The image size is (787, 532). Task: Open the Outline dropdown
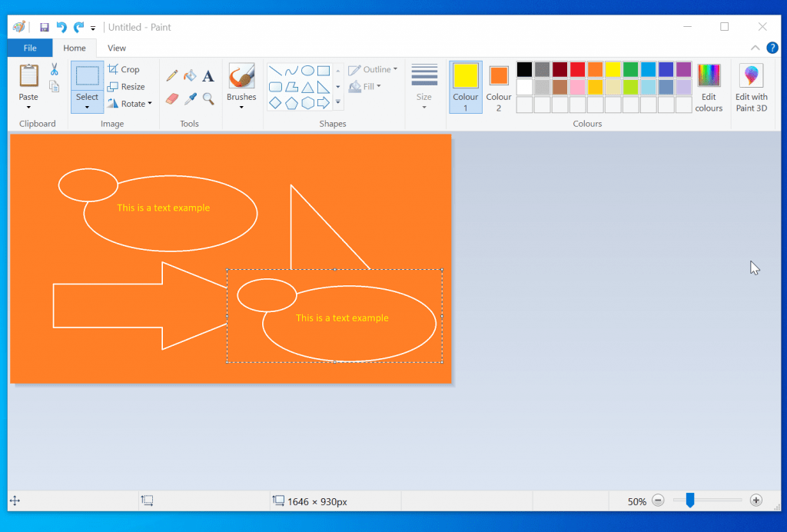coord(374,68)
